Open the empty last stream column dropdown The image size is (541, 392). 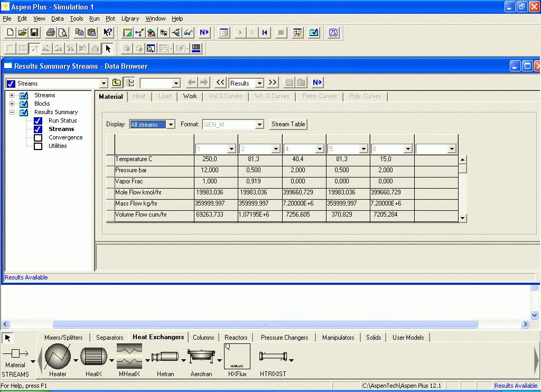pos(452,149)
